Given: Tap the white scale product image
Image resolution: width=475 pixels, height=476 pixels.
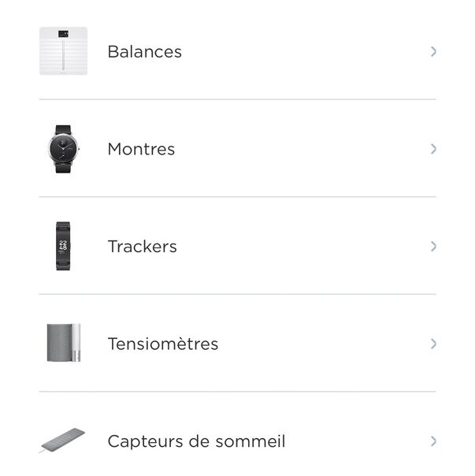Looking at the screenshot, I should point(64,51).
